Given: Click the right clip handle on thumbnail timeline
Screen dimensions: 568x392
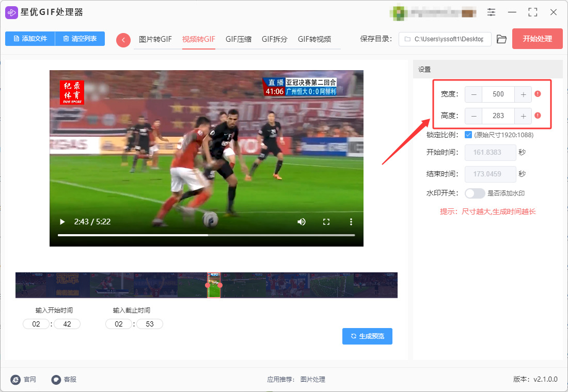Looking at the screenshot, I should click(x=220, y=285).
